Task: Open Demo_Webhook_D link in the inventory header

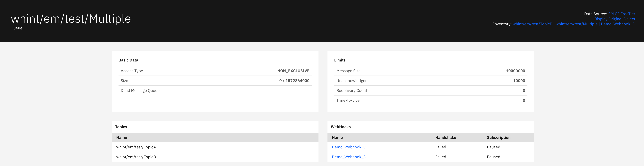Action: (618, 24)
